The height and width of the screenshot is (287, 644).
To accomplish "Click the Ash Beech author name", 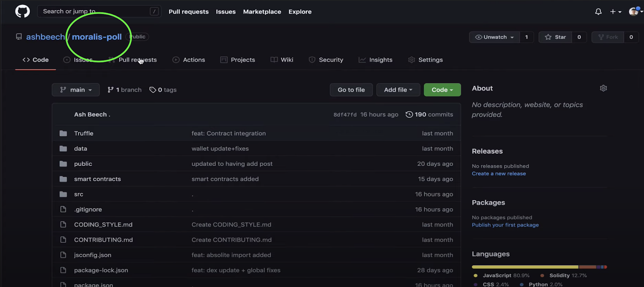I will pos(90,114).
